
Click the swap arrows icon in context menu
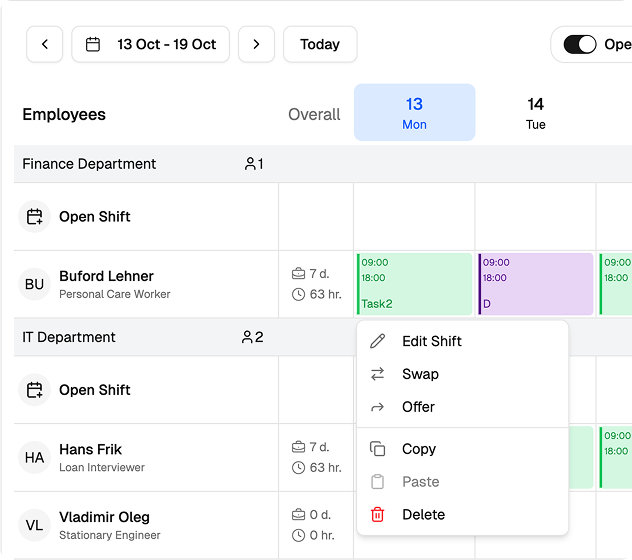(x=377, y=374)
